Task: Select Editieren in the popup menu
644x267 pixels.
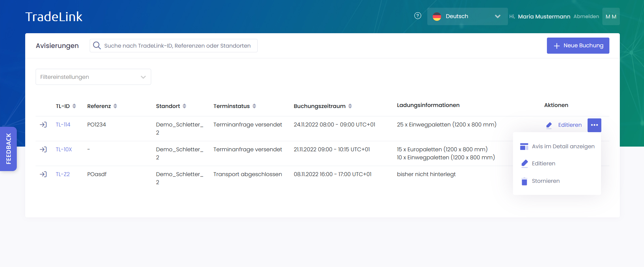Action: (x=543, y=163)
